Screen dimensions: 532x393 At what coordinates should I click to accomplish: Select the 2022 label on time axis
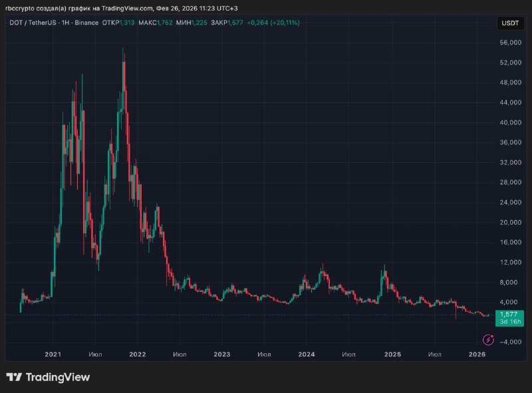[138, 355]
